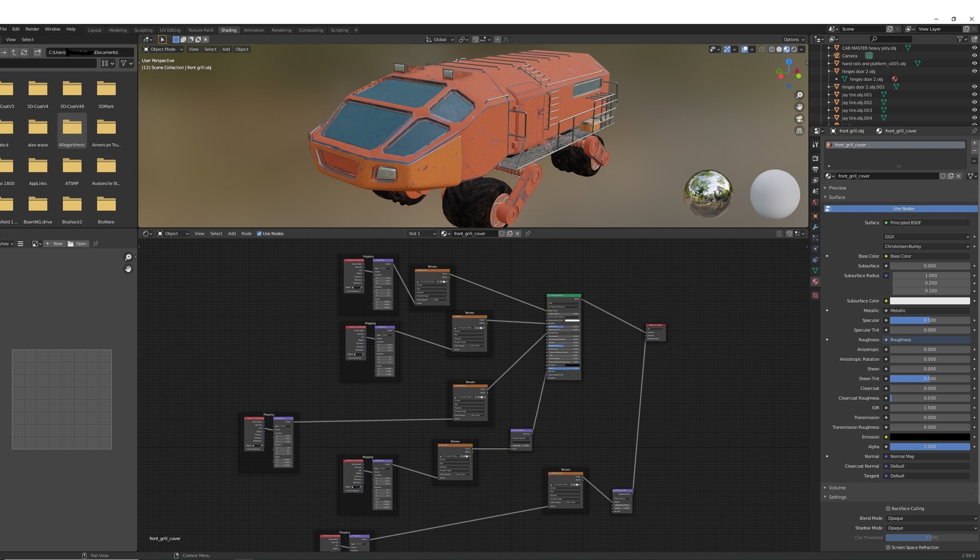Screen dimensions: 980x560
Task: Pin the properties editor context
Action: click(x=974, y=131)
